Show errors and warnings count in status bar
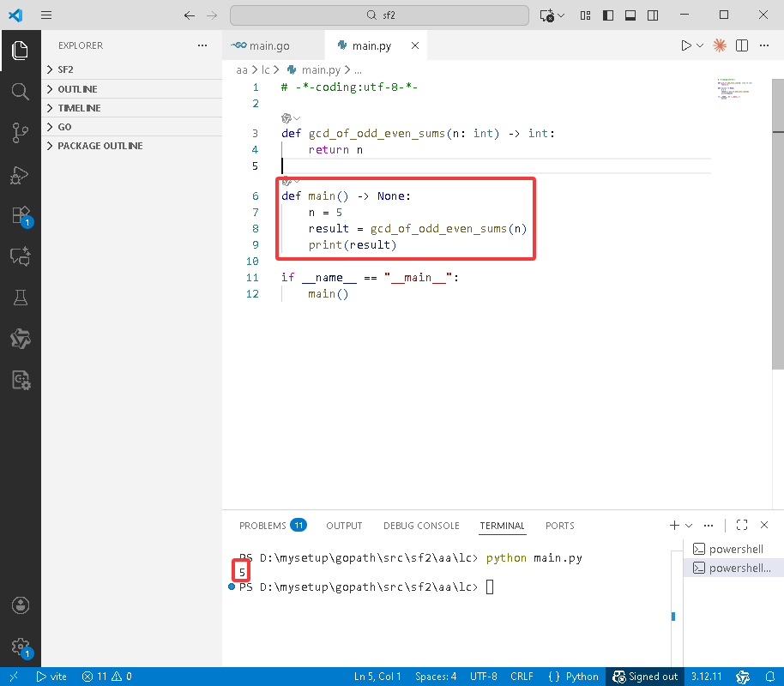This screenshot has height=686, width=784. point(107,677)
